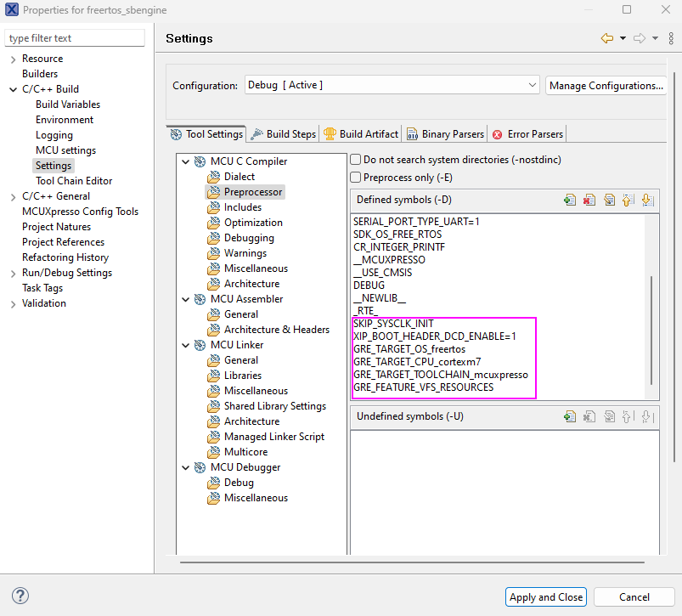This screenshot has width=682, height=616.
Task: Add a new undefined symbol
Action: click(x=570, y=416)
